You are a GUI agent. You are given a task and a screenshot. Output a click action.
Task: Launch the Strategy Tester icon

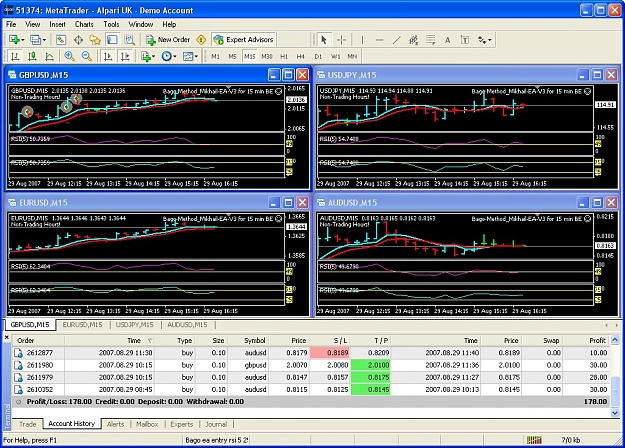click(129, 39)
